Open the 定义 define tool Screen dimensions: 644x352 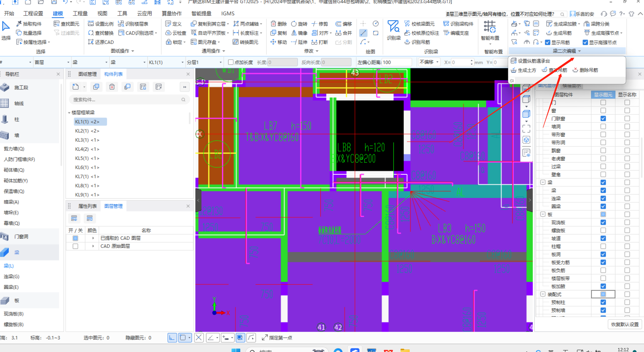point(173,24)
